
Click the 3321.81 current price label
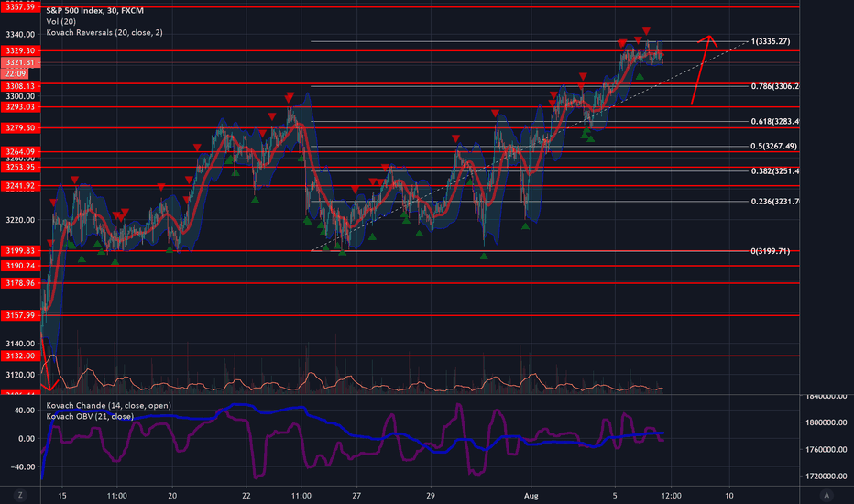20,62
